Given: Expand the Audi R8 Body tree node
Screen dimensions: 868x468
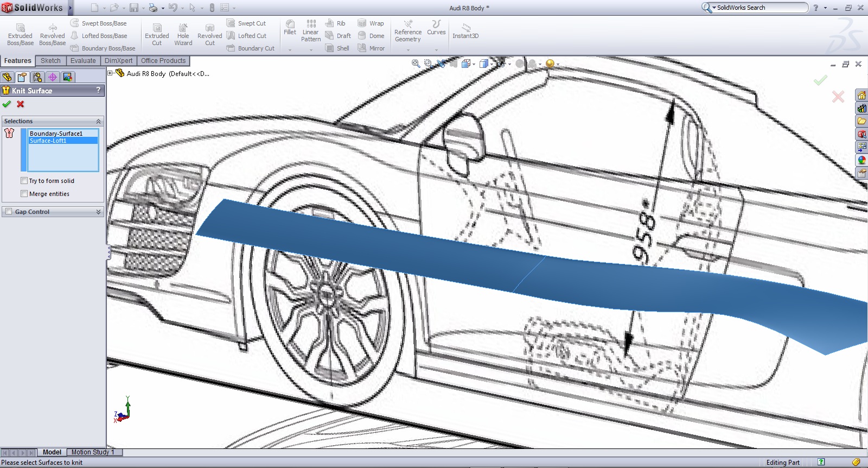Looking at the screenshot, I should click(x=110, y=73).
